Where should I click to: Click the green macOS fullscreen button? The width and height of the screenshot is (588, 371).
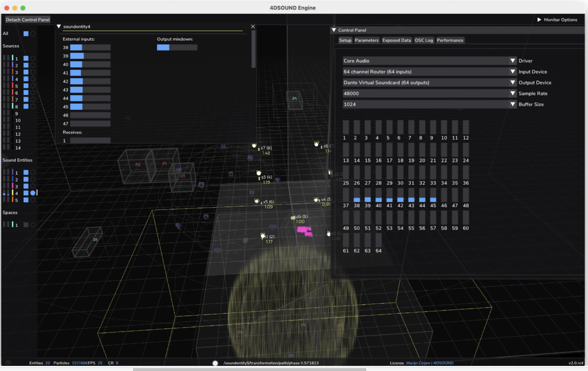(23, 8)
